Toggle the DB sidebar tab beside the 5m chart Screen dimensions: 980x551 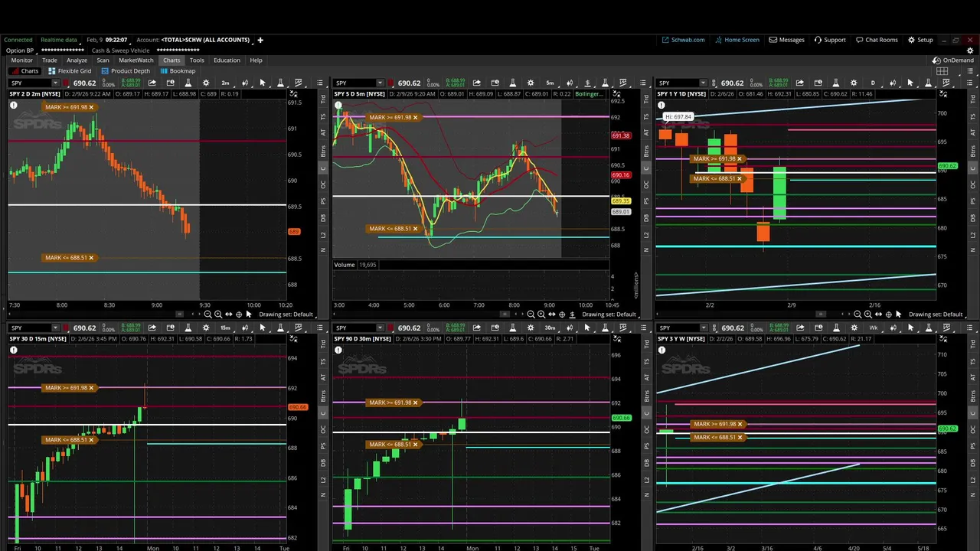(647, 217)
